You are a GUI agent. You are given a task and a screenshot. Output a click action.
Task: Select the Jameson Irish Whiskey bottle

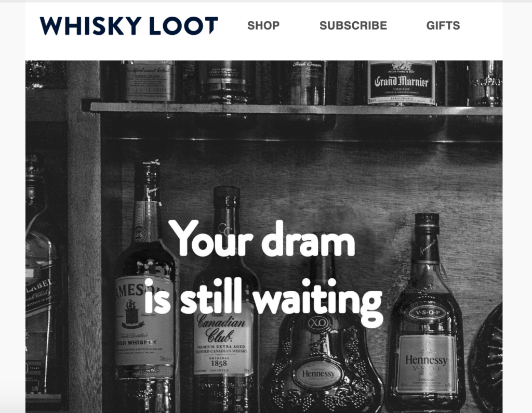pyautogui.click(x=145, y=285)
